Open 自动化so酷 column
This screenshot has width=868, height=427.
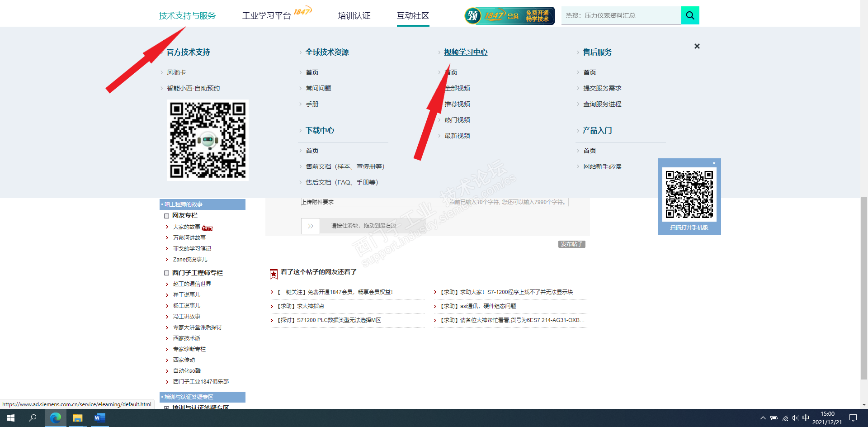187,371
